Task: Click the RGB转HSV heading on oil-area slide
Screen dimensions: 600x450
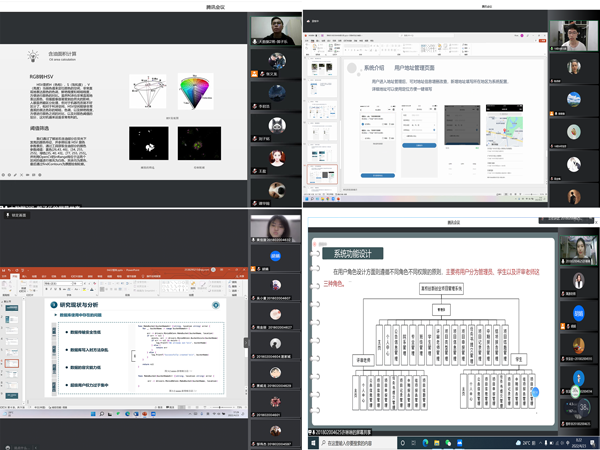Action: [41, 77]
